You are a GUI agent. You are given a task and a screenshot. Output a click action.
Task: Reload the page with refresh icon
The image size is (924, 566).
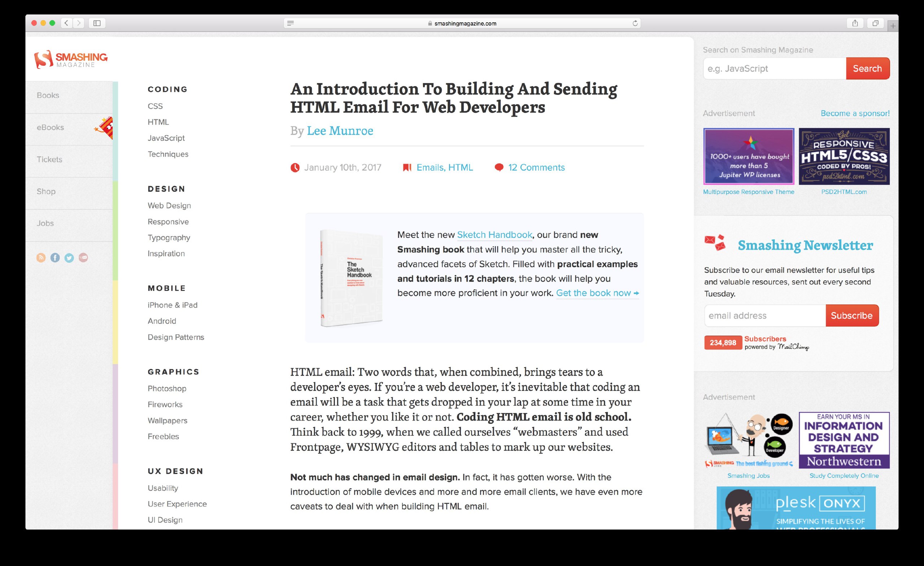(x=635, y=23)
